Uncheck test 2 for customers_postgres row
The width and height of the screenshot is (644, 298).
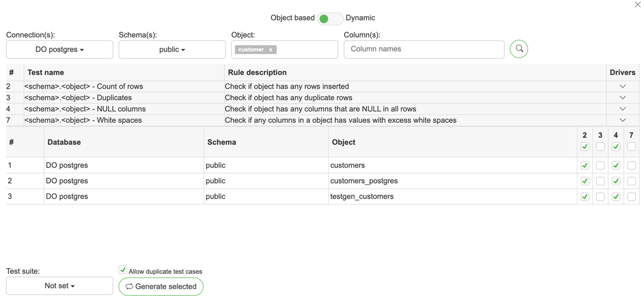tap(584, 181)
